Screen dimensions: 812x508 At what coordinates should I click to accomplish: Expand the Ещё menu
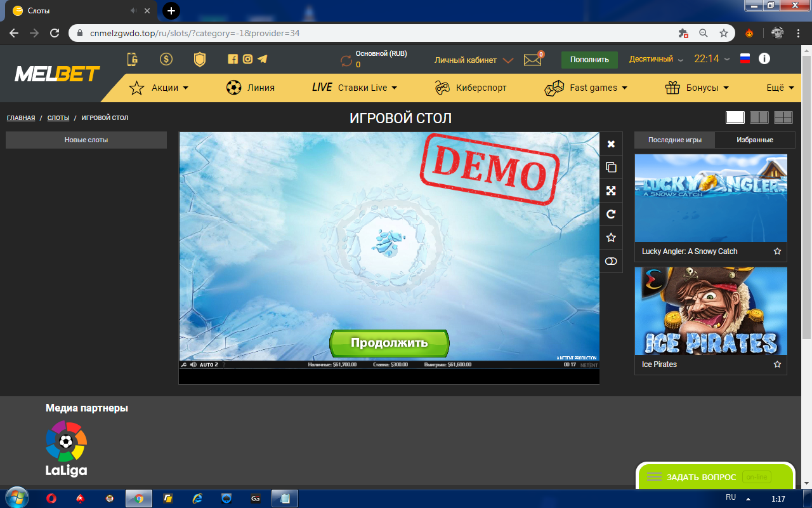pyautogui.click(x=780, y=88)
